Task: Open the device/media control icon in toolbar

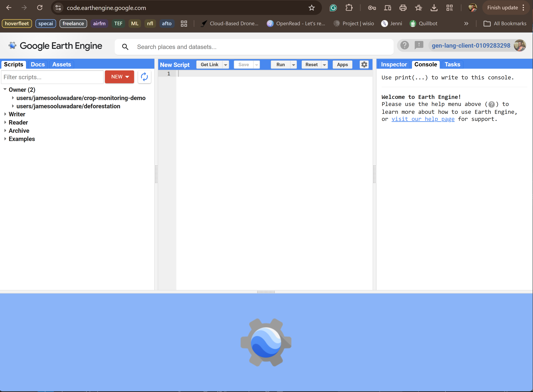Action: click(x=387, y=8)
